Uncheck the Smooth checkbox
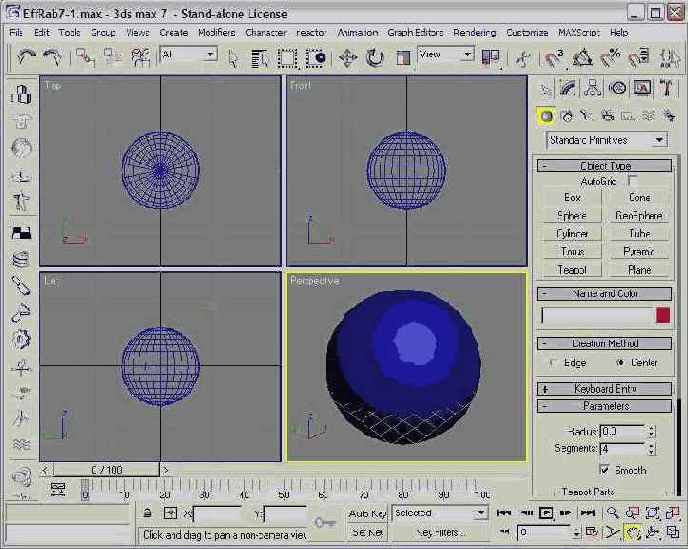The image size is (688, 549). pyautogui.click(x=604, y=470)
